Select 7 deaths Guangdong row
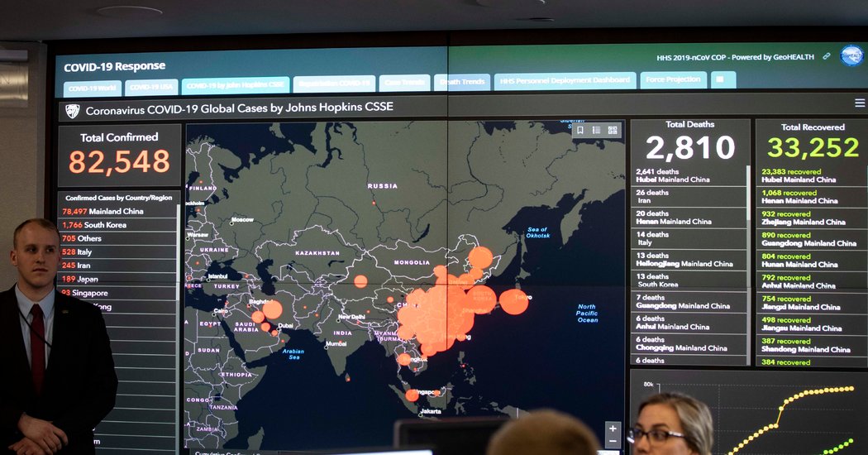This screenshot has height=455, width=868. 689,301
